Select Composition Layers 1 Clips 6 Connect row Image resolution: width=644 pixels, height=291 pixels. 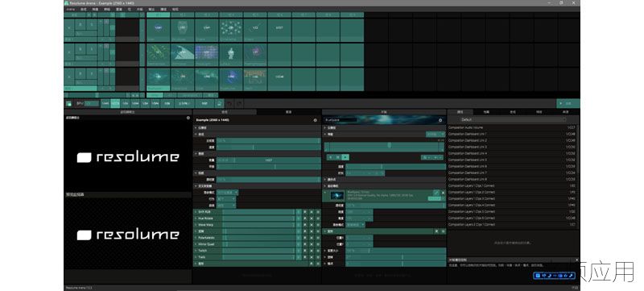coord(512,218)
